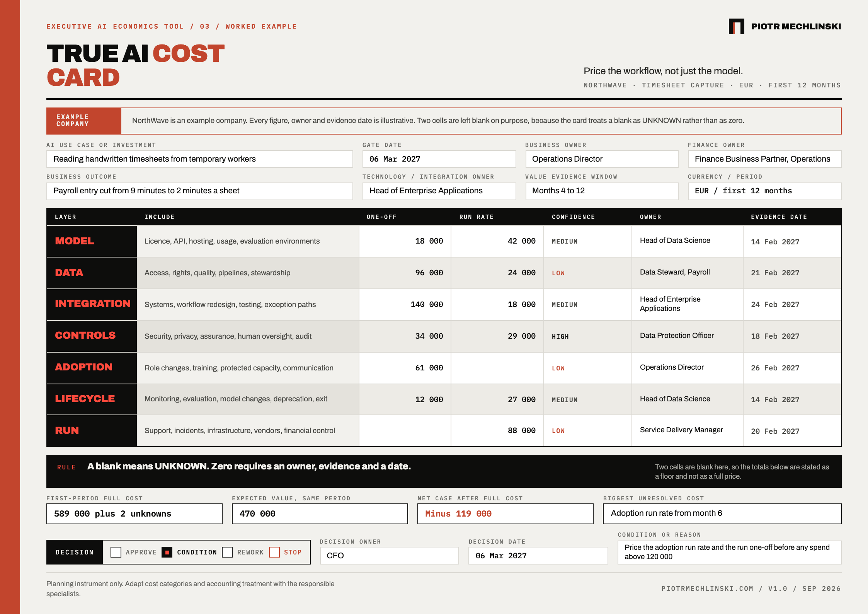Click the Net Case field Minus 119 000
This screenshot has height=614, width=868.
click(x=505, y=514)
